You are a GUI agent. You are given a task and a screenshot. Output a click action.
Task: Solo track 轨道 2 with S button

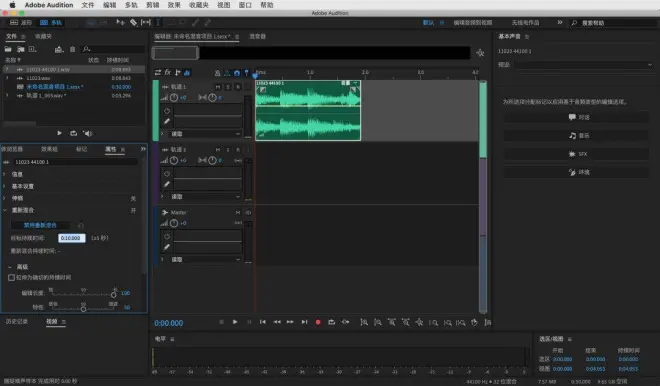click(228, 149)
